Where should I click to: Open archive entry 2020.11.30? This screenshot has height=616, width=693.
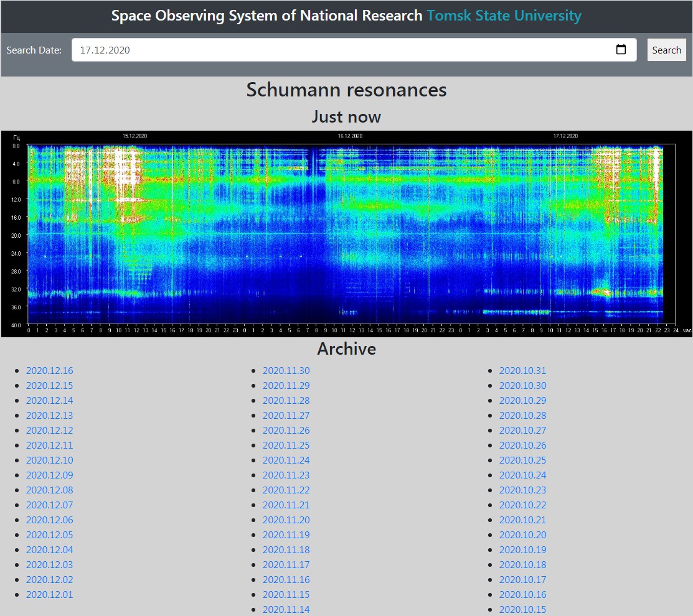tap(286, 371)
